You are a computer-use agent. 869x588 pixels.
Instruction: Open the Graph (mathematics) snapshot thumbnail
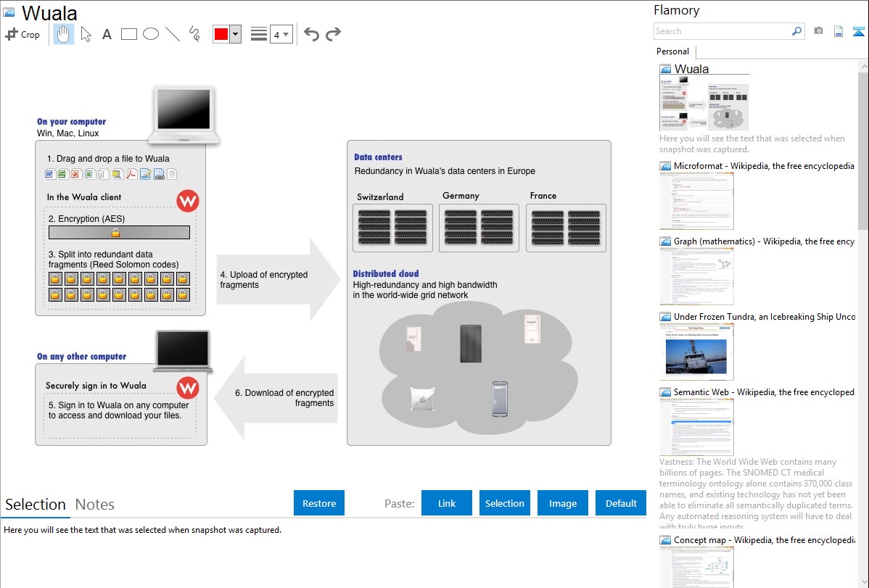point(696,276)
